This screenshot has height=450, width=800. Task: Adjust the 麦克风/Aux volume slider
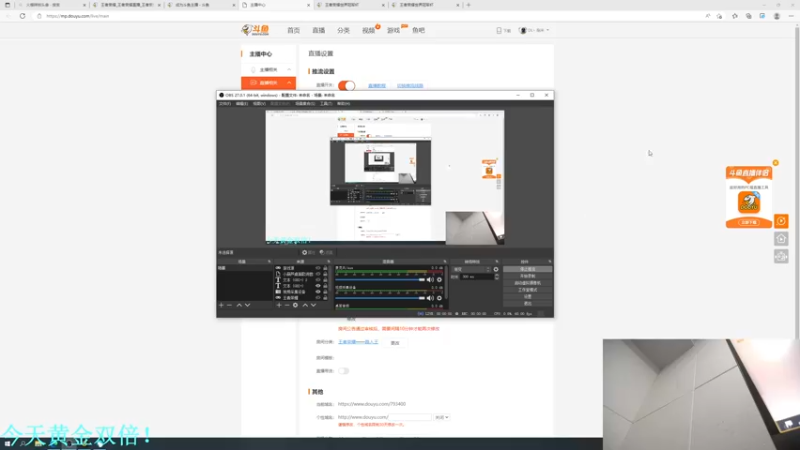pos(380,280)
